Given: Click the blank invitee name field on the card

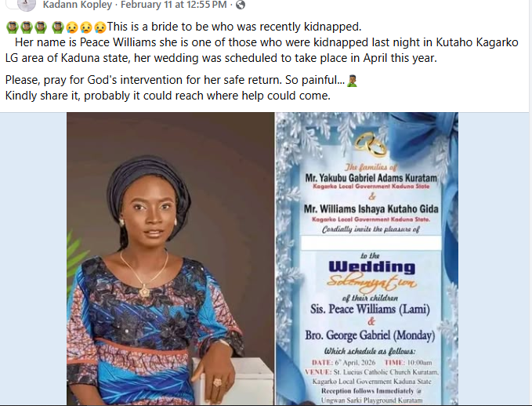Looking at the screenshot, I should (x=371, y=243).
